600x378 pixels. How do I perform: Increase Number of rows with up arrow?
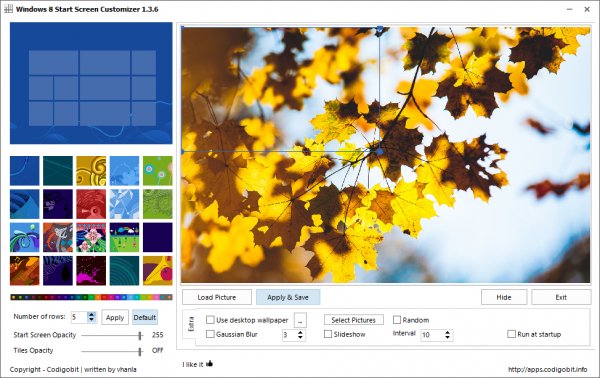point(91,314)
